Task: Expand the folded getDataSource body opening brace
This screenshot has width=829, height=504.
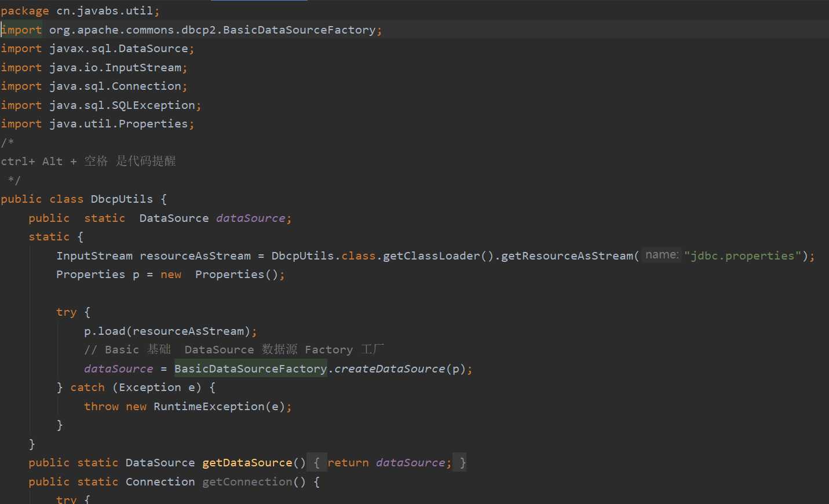Action: click(x=316, y=462)
